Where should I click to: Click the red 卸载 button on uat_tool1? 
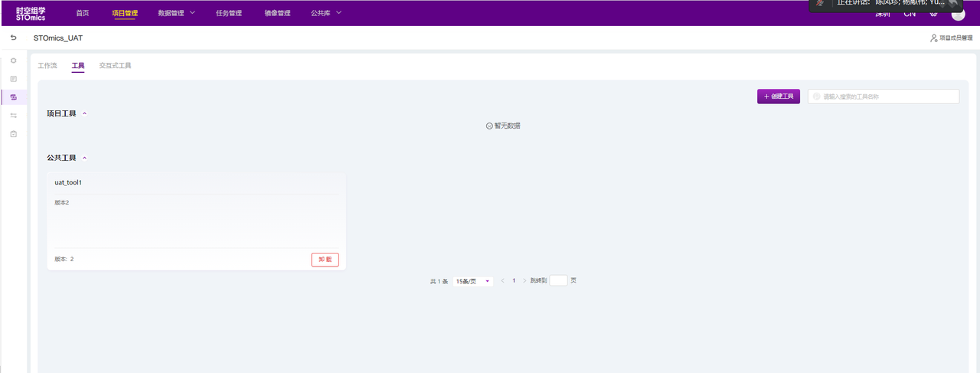click(325, 260)
